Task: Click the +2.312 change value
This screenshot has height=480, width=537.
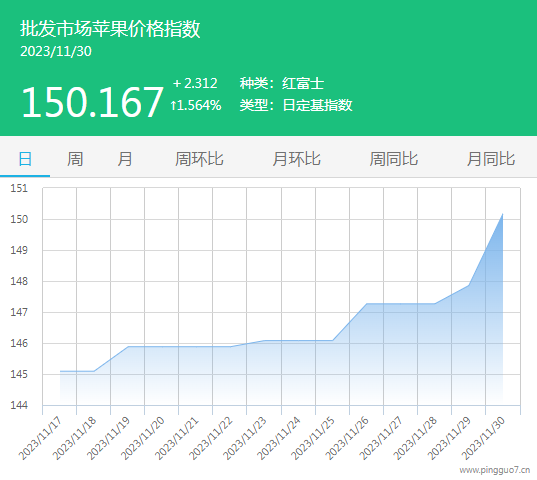Action: [195, 83]
